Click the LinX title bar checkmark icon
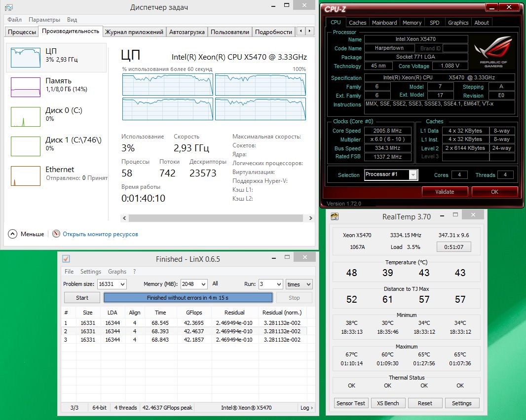 click(x=66, y=259)
